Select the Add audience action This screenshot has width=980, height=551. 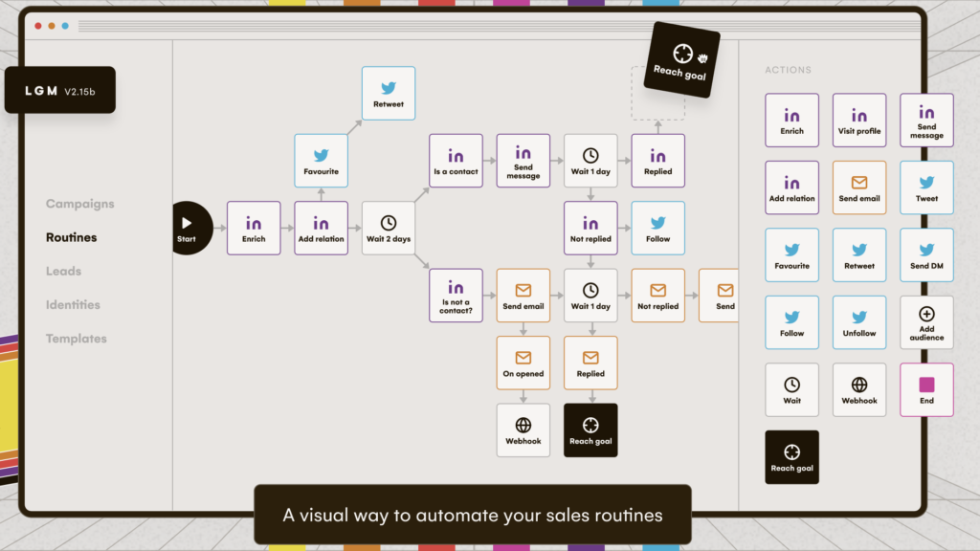point(926,322)
